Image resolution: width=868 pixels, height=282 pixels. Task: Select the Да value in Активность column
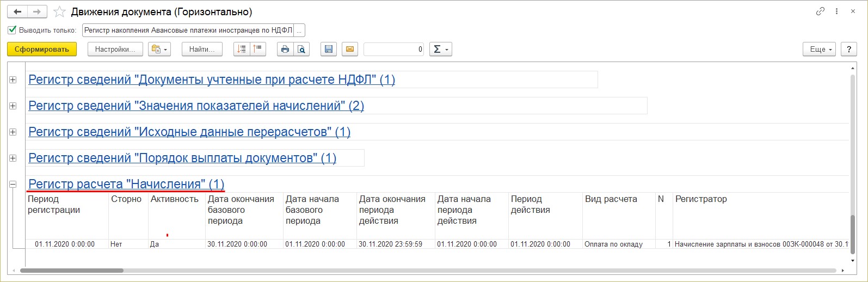[177, 244]
